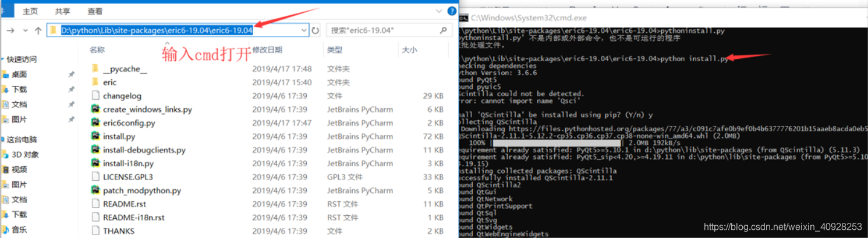Sort files by 大小 column
868x238 pixels.
point(409,50)
